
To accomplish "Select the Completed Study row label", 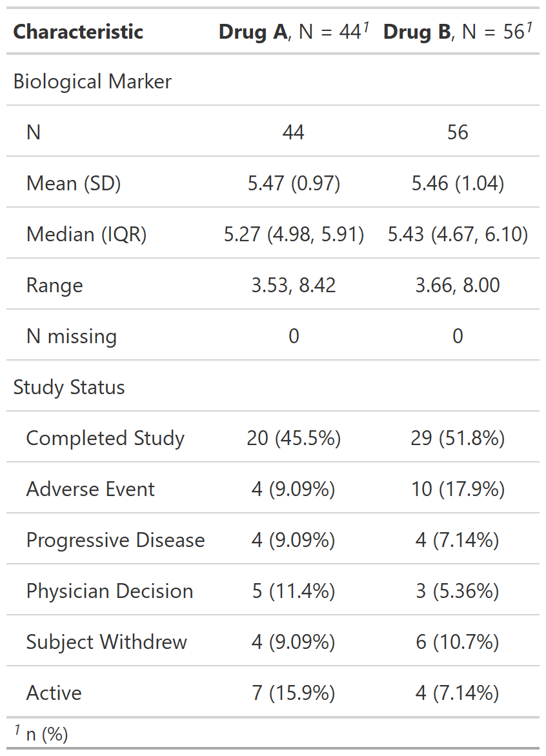I will pos(105,439).
